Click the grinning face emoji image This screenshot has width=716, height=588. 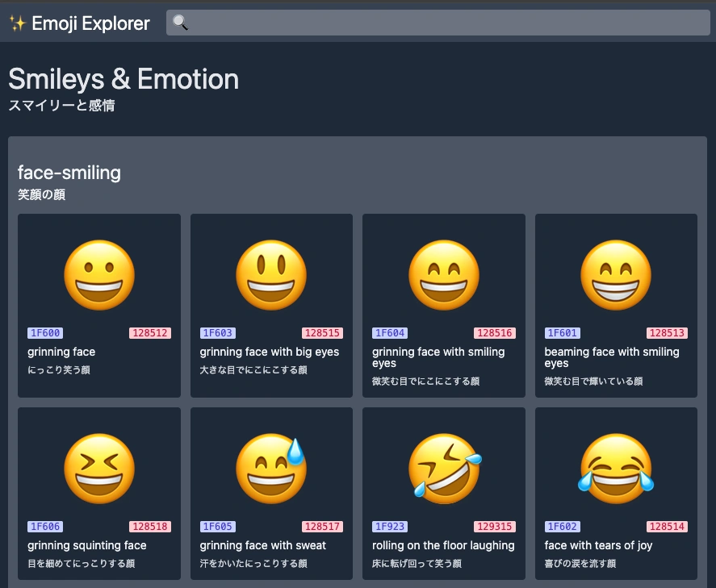pyautogui.click(x=98, y=274)
